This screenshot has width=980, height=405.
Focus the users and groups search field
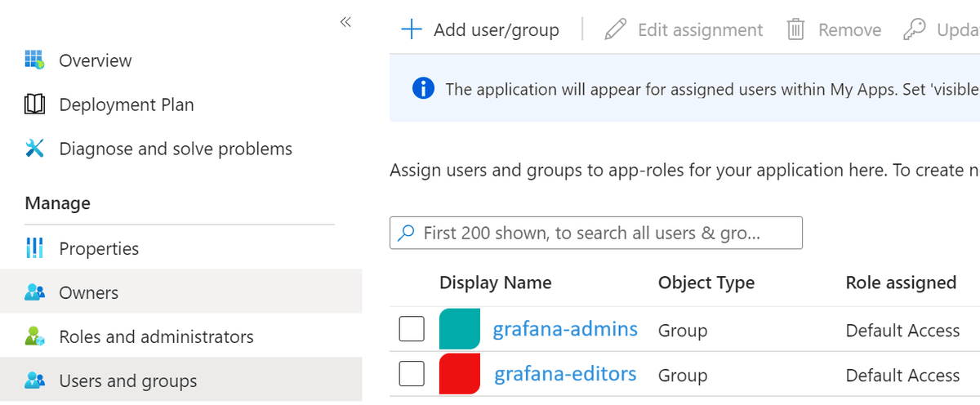(x=596, y=233)
